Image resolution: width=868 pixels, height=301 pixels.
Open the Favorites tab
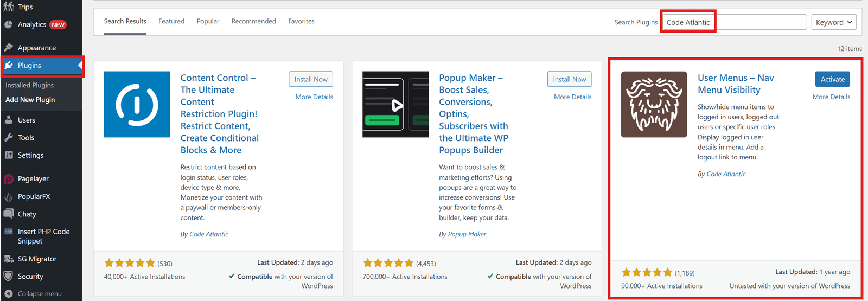pos(301,21)
